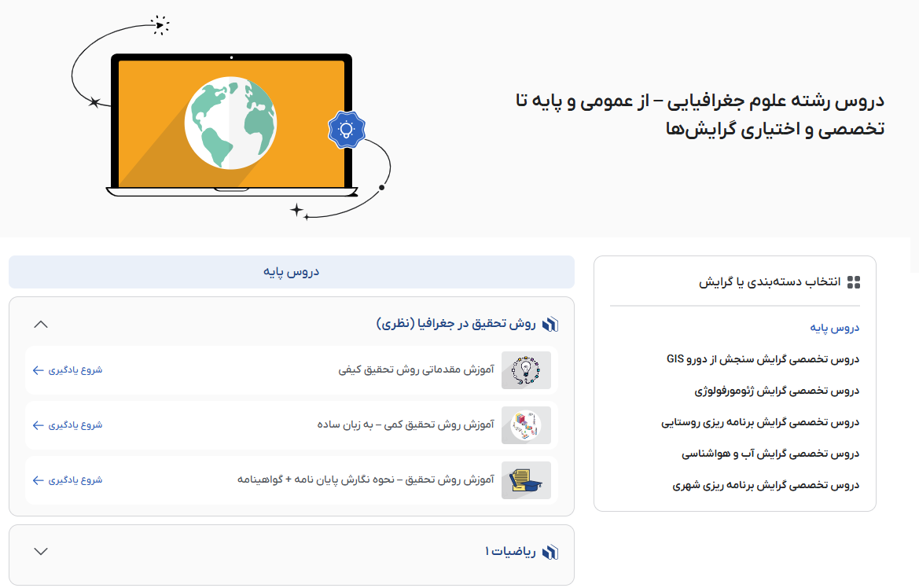Expand the ریاضیات ۱ section
Image resolution: width=919 pixels, height=588 pixels.
pyautogui.click(x=41, y=552)
